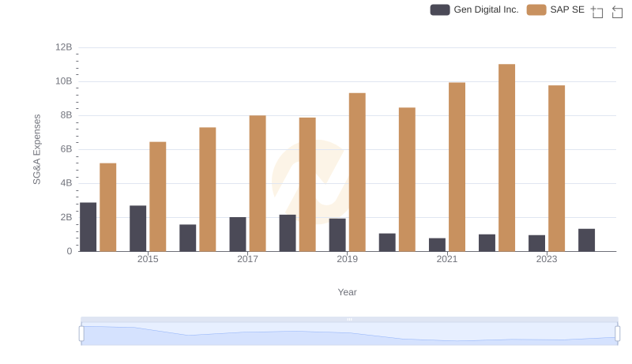
Task: Click the SG&A Expenses axis title
Action: 36,149
